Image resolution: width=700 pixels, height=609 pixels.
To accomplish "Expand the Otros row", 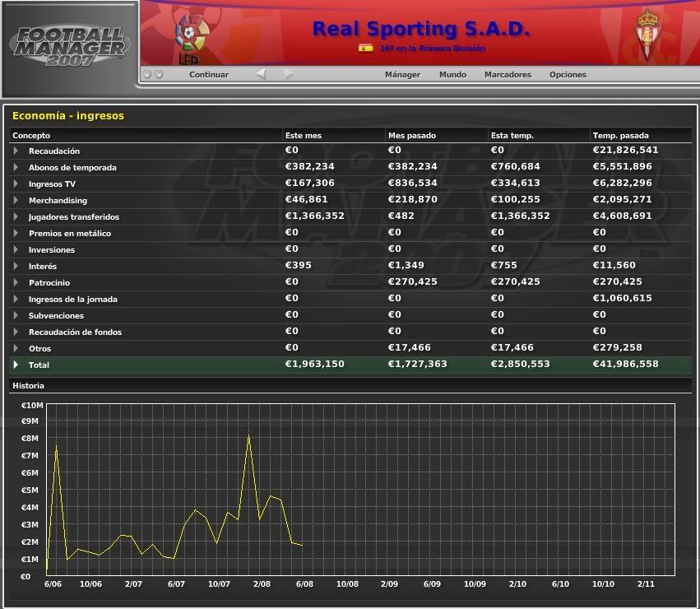I will coord(16,348).
